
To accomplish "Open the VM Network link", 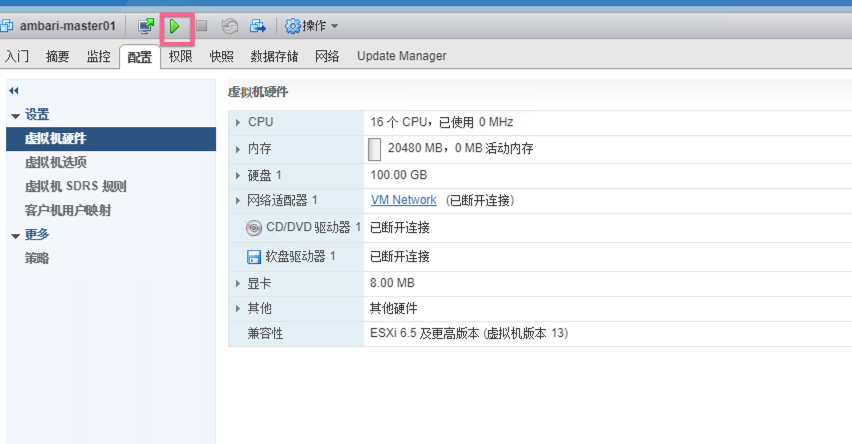I will point(403,200).
